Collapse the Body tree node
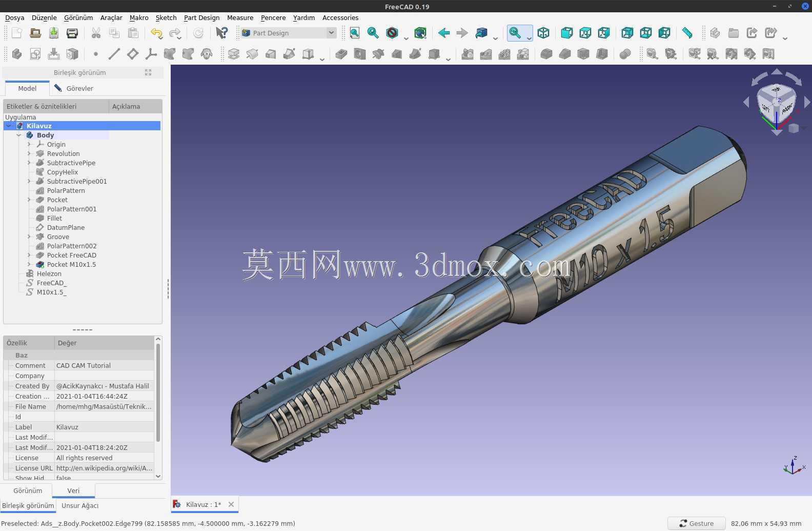 19,135
